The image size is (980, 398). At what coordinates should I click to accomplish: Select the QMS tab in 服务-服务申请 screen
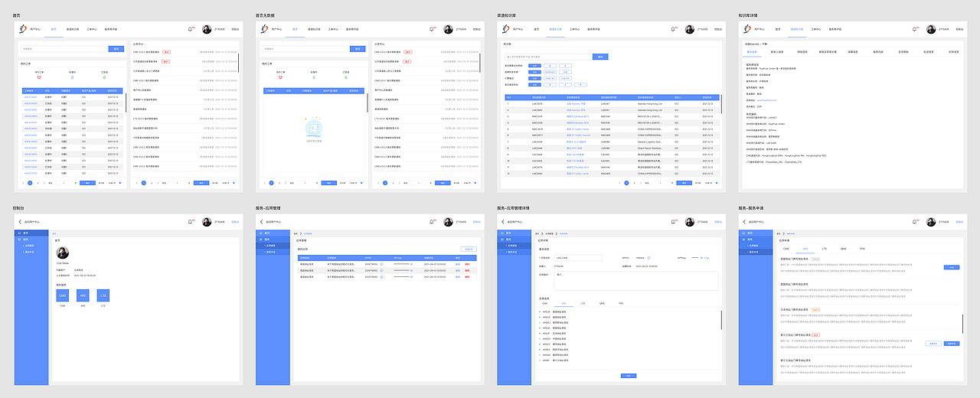tap(843, 249)
